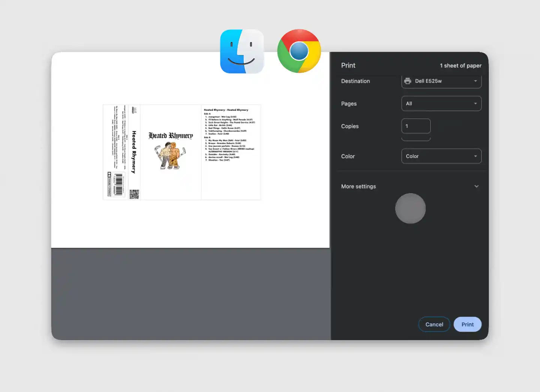This screenshot has height=392, width=540.
Task: Open the Destination printer selector
Action: pos(441,81)
